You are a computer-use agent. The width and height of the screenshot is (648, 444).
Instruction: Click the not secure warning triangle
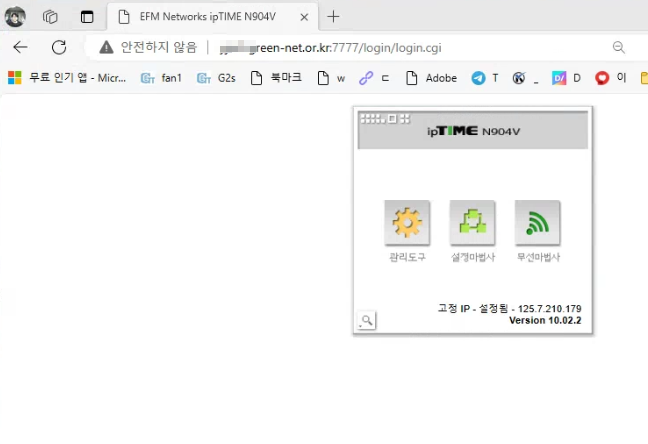(106, 48)
